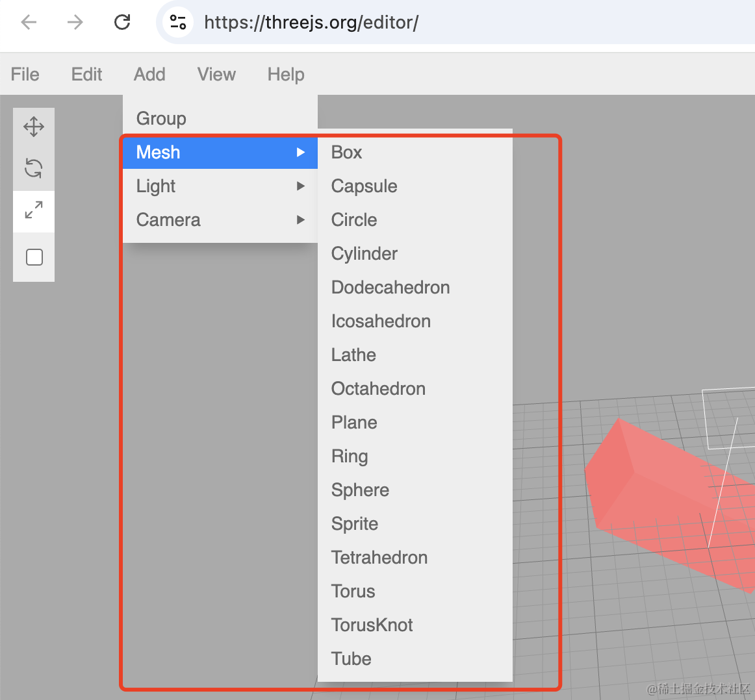Screen dimensions: 755x700
Task: Add an Octahedron mesh
Action: (415, 388)
